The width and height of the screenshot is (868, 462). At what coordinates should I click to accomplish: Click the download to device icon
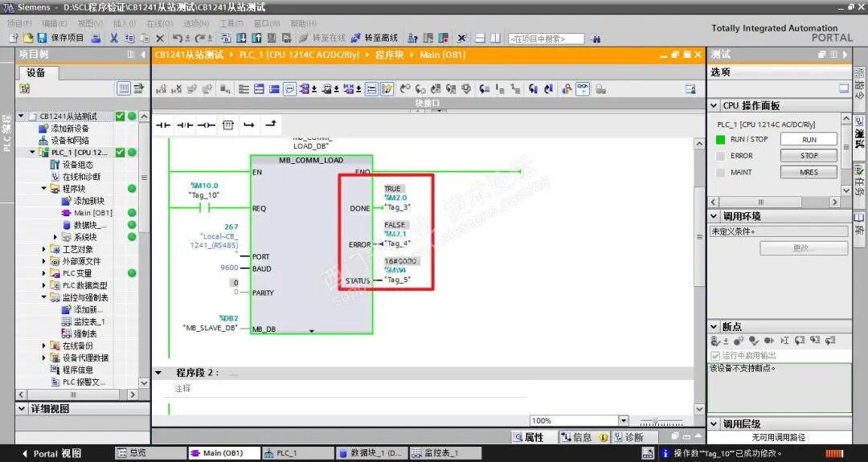pyautogui.click(x=241, y=39)
